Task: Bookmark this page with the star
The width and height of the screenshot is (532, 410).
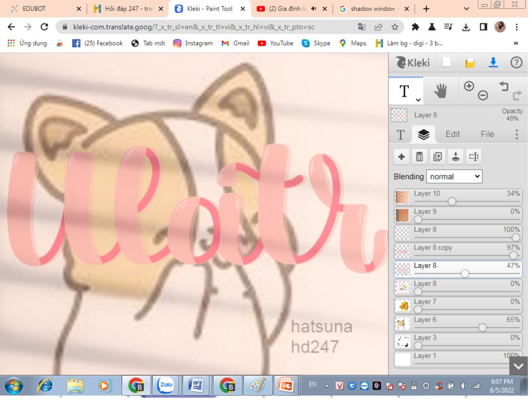Action: tap(395, 27)
